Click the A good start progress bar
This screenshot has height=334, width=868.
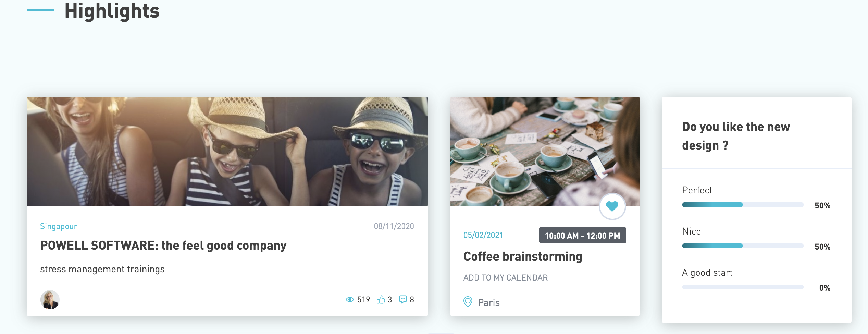tap(743, 287)
